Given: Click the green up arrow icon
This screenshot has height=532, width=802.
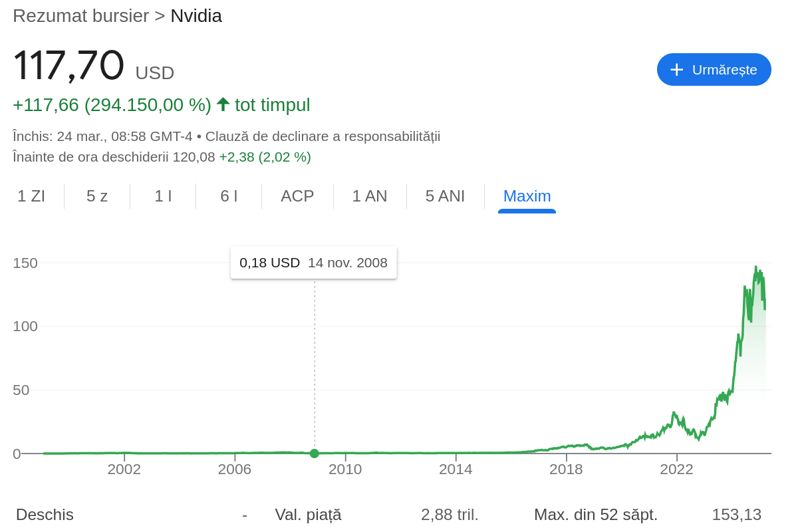Looking at the screenshot, I should (223, 104).
